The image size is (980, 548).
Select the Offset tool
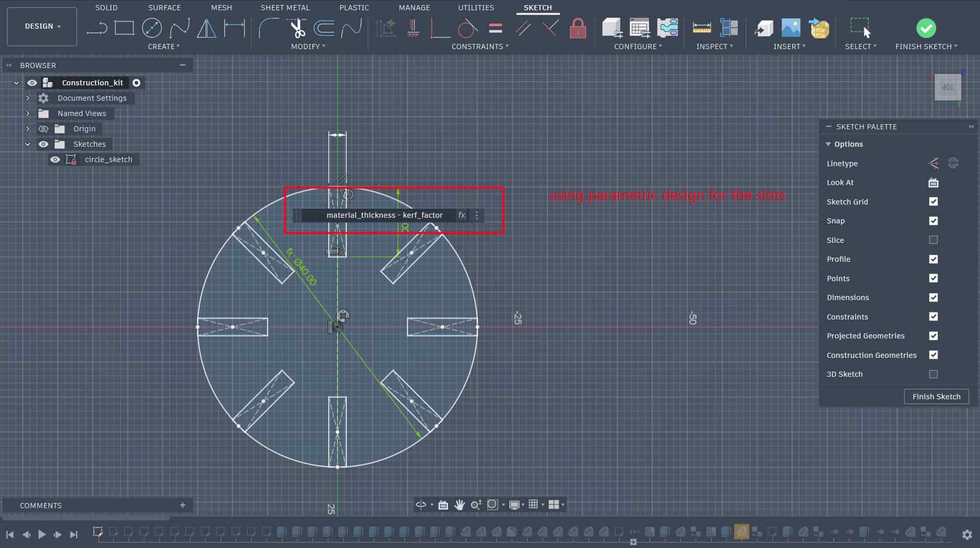324,28
